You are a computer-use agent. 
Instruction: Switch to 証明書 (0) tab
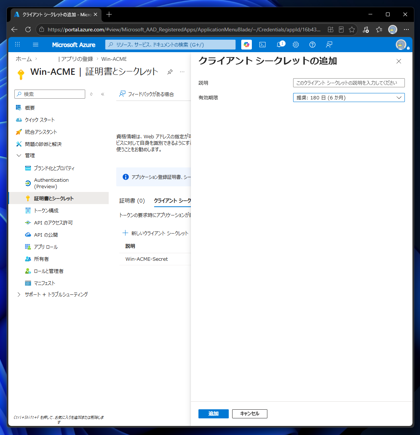point(132,200)
